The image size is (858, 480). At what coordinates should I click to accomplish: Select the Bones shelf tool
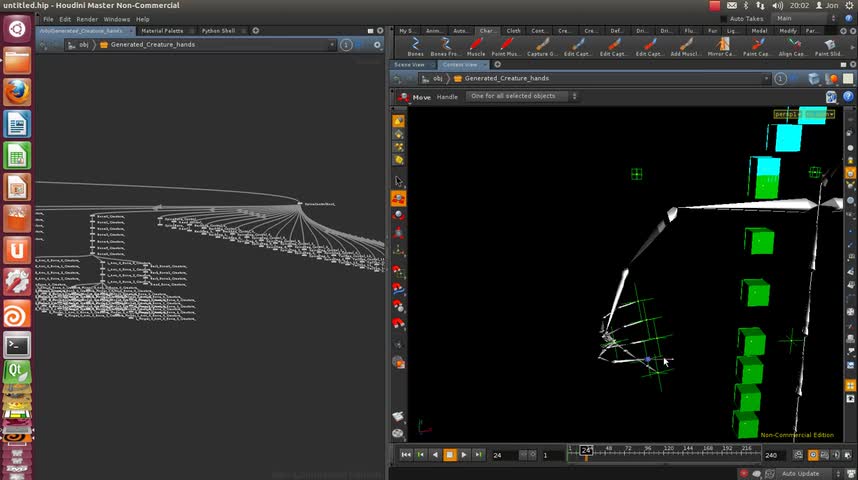pos(415,46)
